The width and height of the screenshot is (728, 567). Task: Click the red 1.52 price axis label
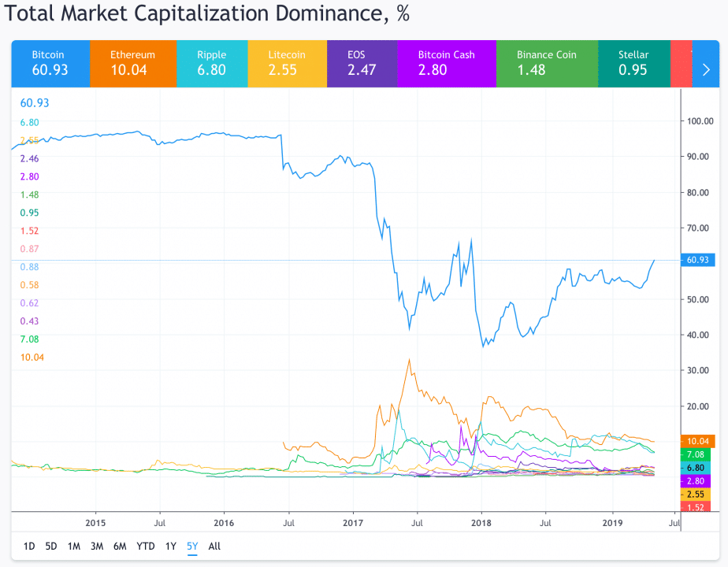point(696,507)
